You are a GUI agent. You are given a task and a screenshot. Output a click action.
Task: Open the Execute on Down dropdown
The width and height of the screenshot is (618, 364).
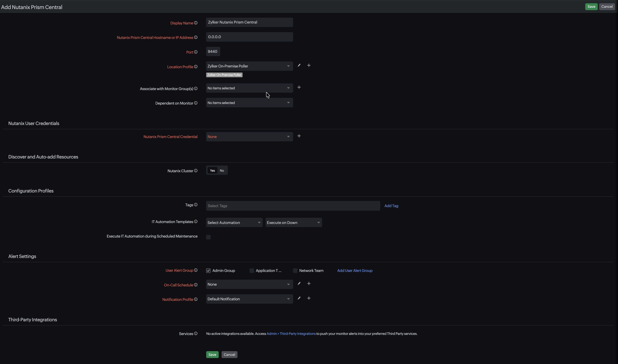pyautogui.click(x=294, y=223)
